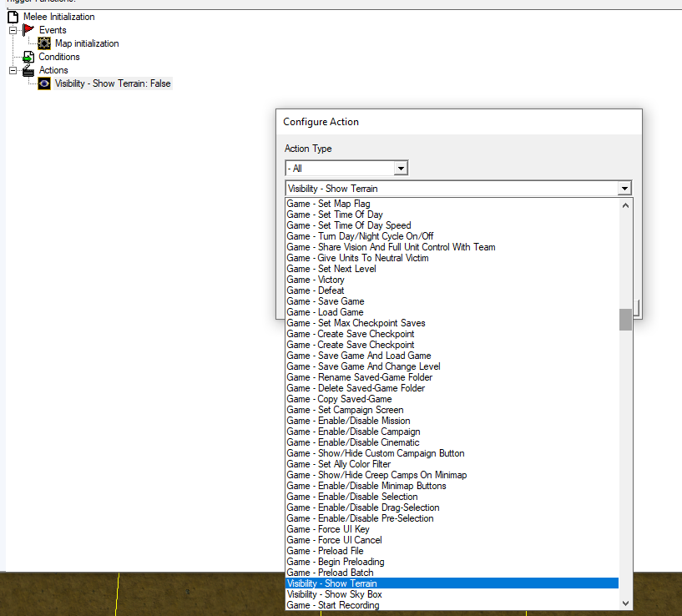
Task: Click the Map initialization gear icon
Action: [44, 43]
